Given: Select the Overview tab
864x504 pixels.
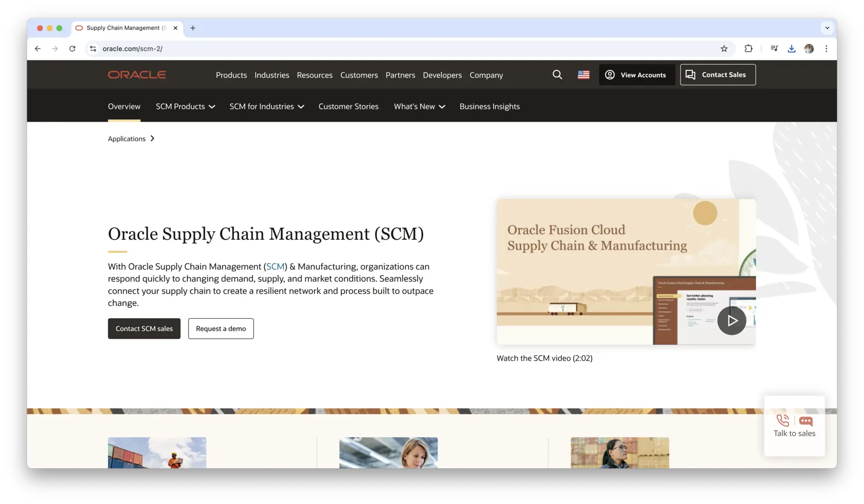Looking at the screenshot, I should click(124, 106).
